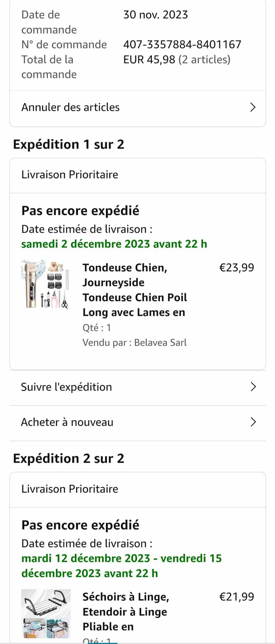Open the Tondeuse Chien Journeyside product title
This screenshot has width=275, height=644.
pos(135,290)
